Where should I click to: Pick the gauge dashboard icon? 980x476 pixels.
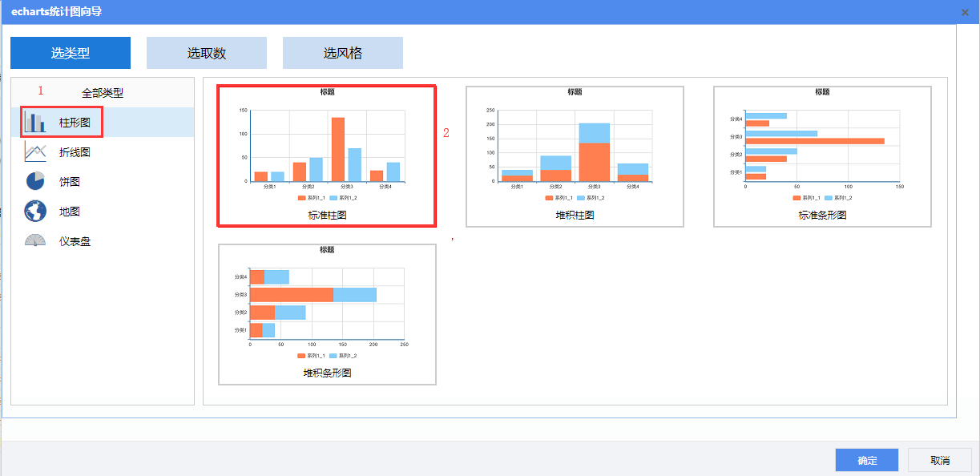[35, 240]
